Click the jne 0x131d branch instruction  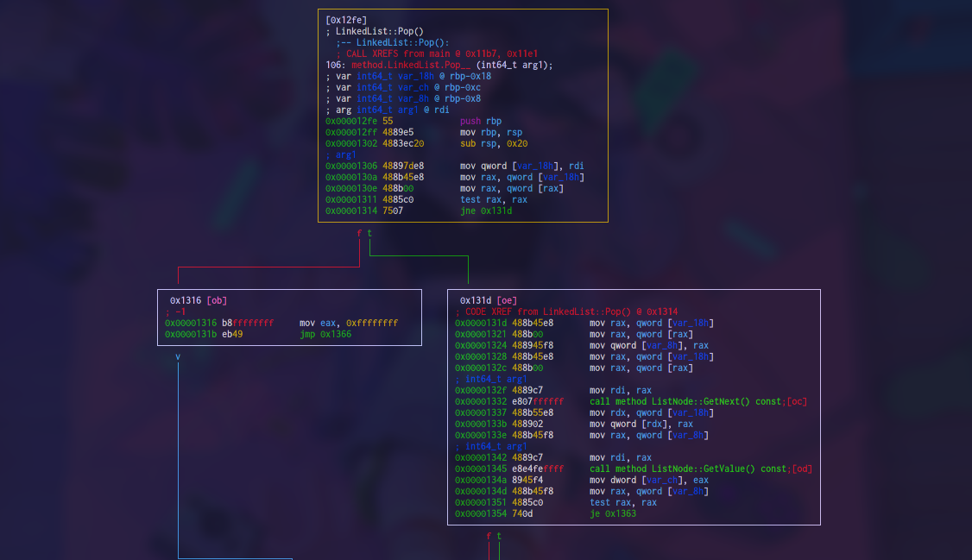pyautogui.click(x=485, y=211)
